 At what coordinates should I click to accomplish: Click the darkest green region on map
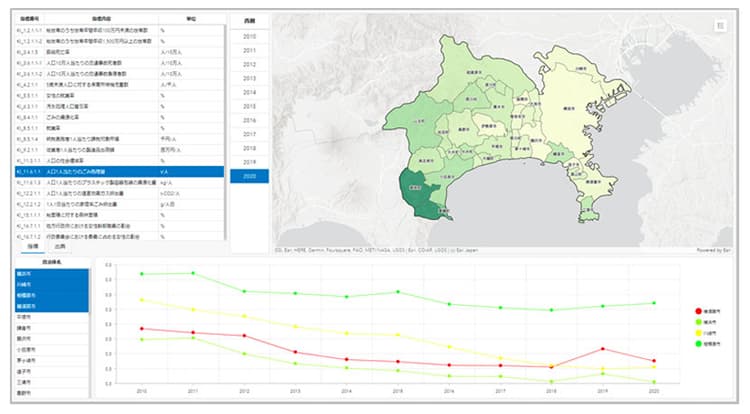pyautogui.click(x=417, y=196)
